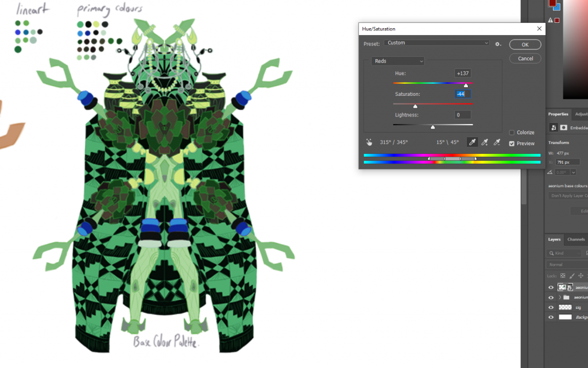The width and height of the screenshot is (588, 368).
Task: Click the color range marker between color bars
Action: pos(452,159)
